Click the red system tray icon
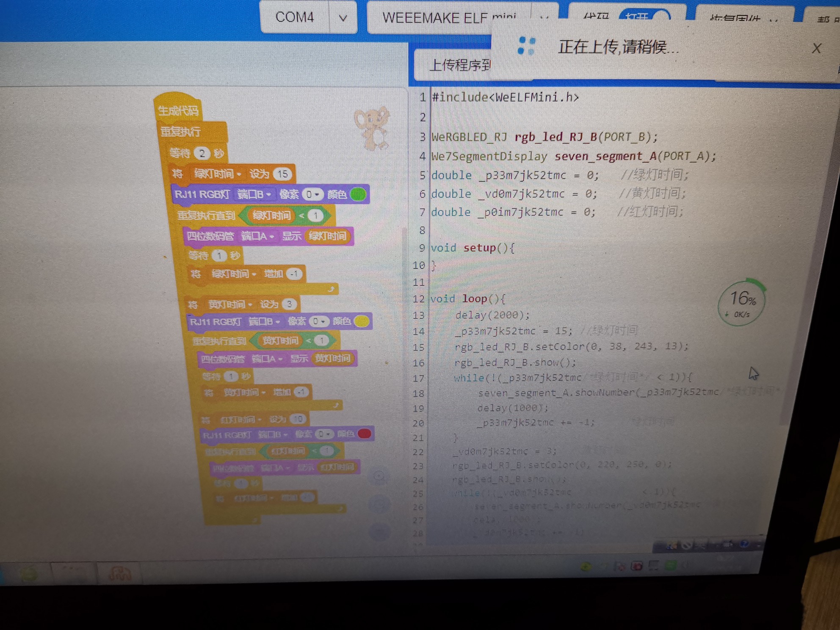This screenshot has height=630, width=840. [636, 566]
